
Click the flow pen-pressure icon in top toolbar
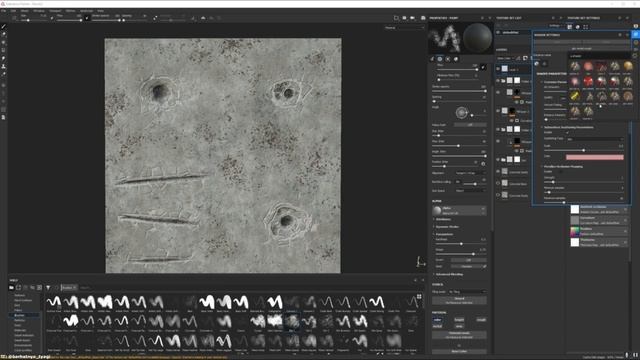pos(87,18)
